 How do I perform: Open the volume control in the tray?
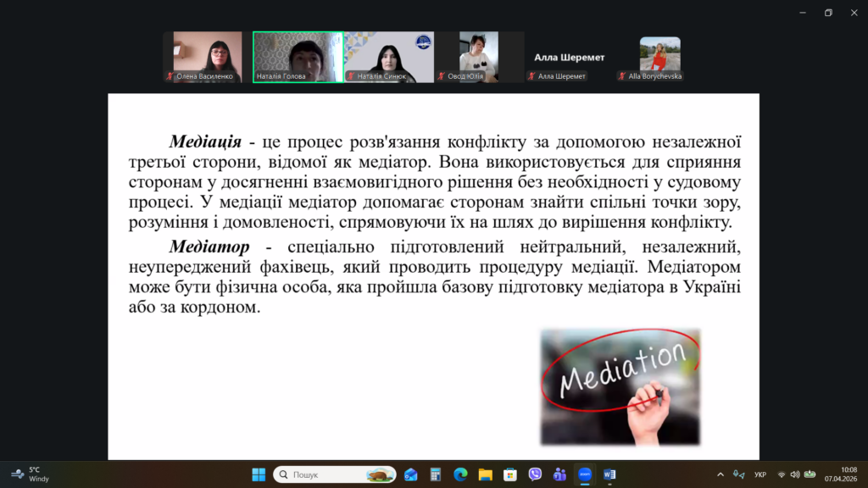point(794,474)
